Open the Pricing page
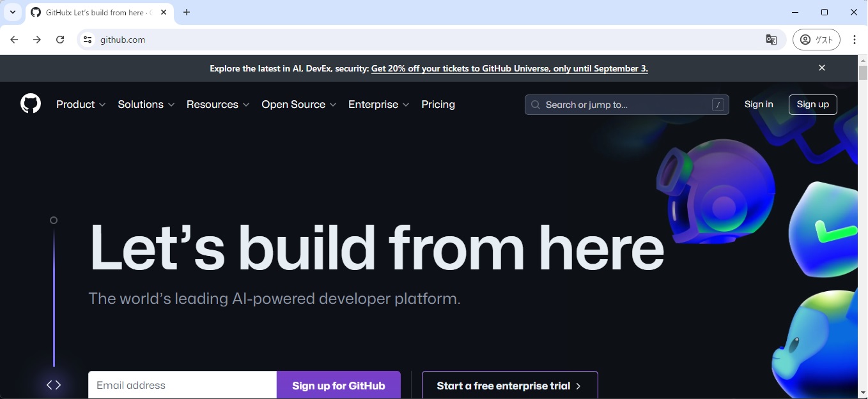Viewport: 868px width, 399px height. pos(438,104)
